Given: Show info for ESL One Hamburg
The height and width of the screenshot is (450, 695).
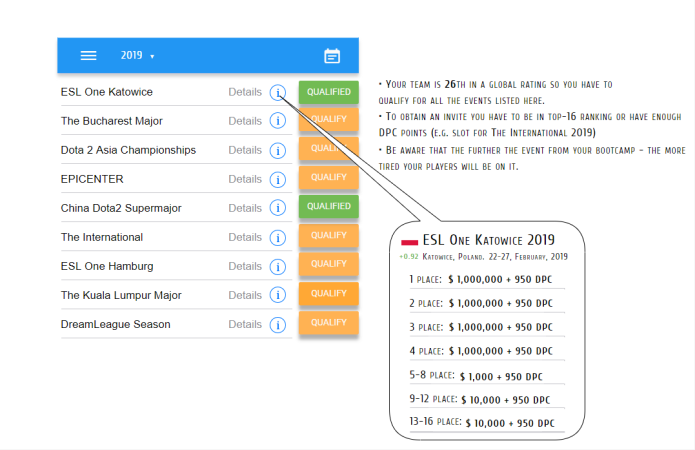Looking at the screenshot, I should pyautogui.click(x=278, y=266).
